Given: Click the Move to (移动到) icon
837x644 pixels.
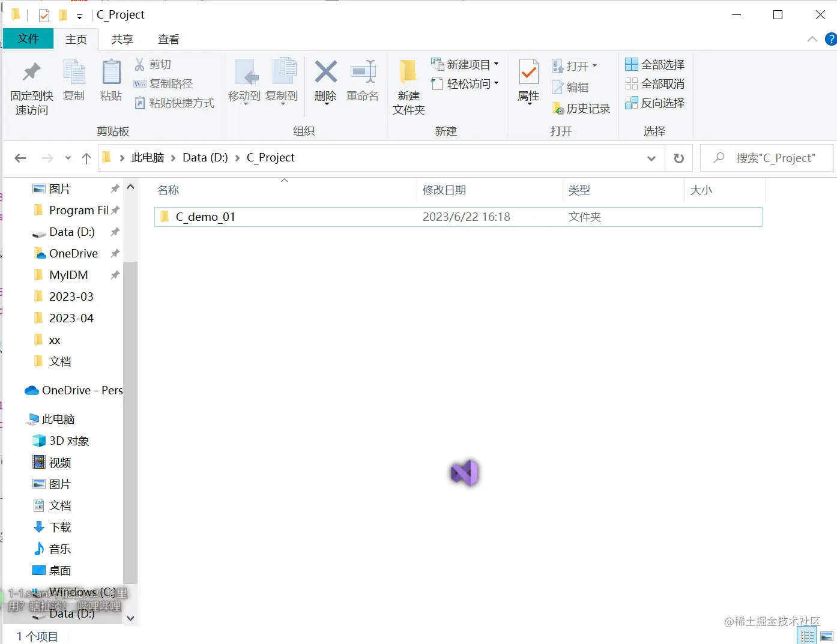Looking at the screenshot, I should pos(246,71).
